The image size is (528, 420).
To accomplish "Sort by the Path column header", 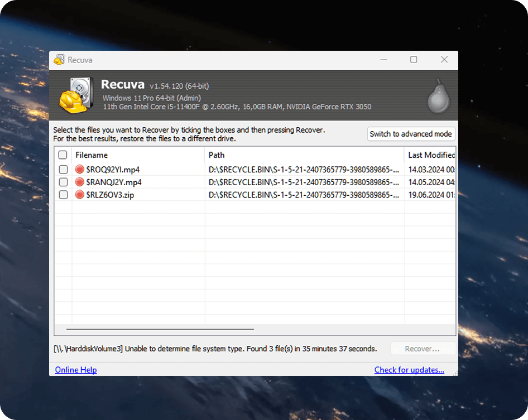I will pos(304,155).
